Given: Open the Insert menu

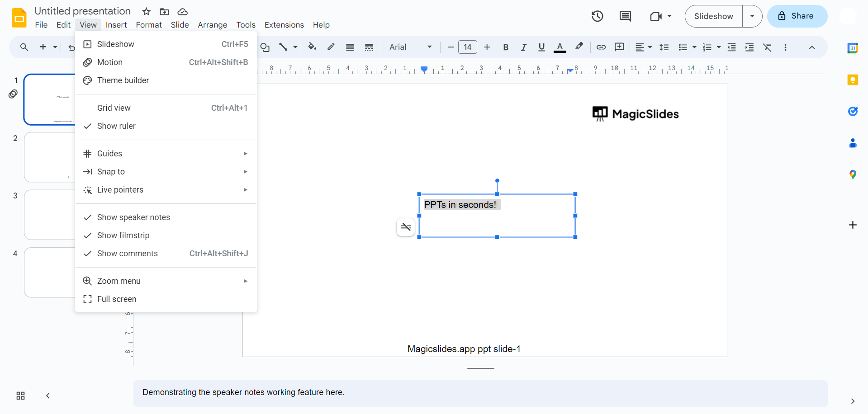Looking at the screenshot, I should tap(116, 25).
